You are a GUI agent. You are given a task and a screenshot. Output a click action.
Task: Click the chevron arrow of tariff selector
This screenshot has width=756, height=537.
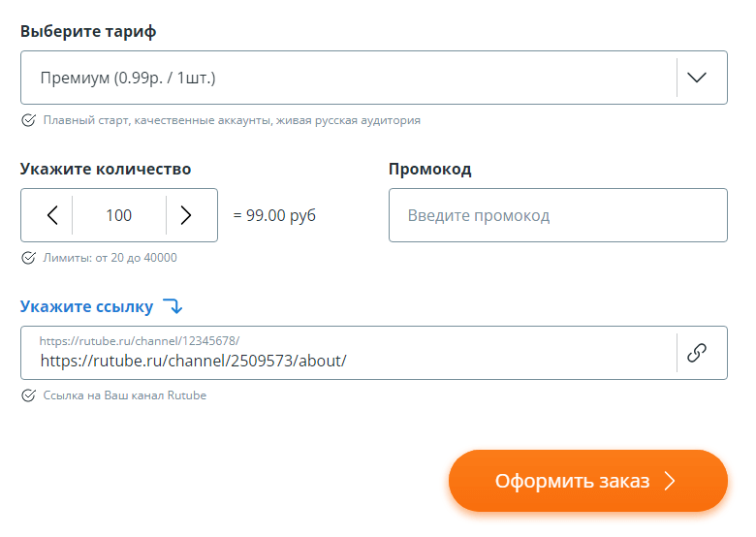click(x=697, y=78)
